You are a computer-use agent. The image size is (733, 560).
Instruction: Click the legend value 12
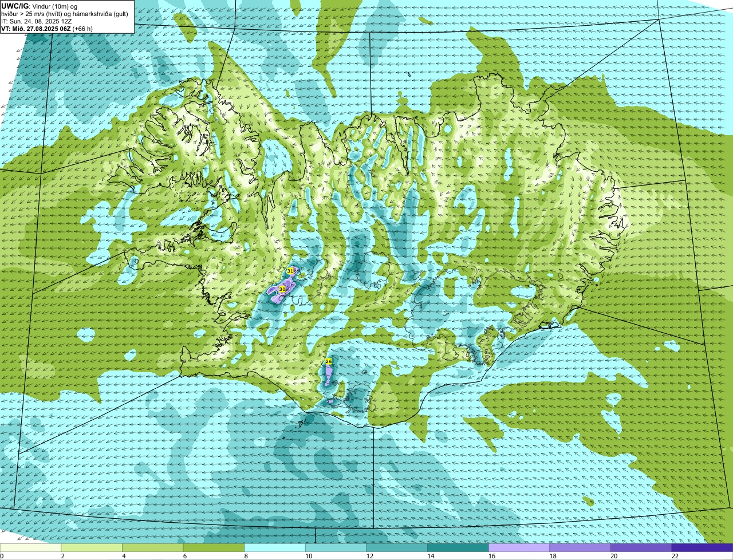pos(369,556)
